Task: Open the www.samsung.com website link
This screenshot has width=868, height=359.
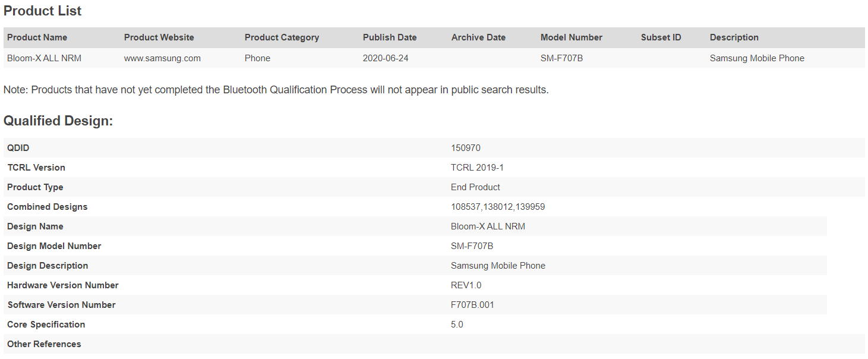Action: click(x=162, y=58)
